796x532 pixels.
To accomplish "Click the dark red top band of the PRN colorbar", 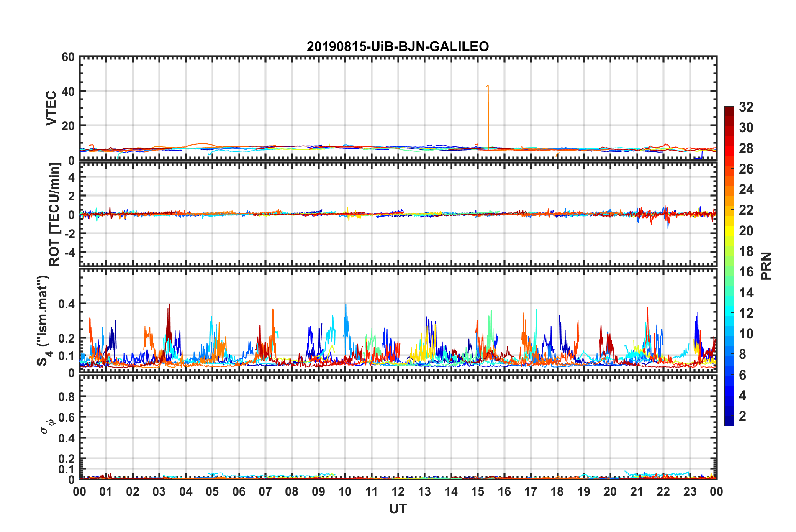I will click(729, 111).
